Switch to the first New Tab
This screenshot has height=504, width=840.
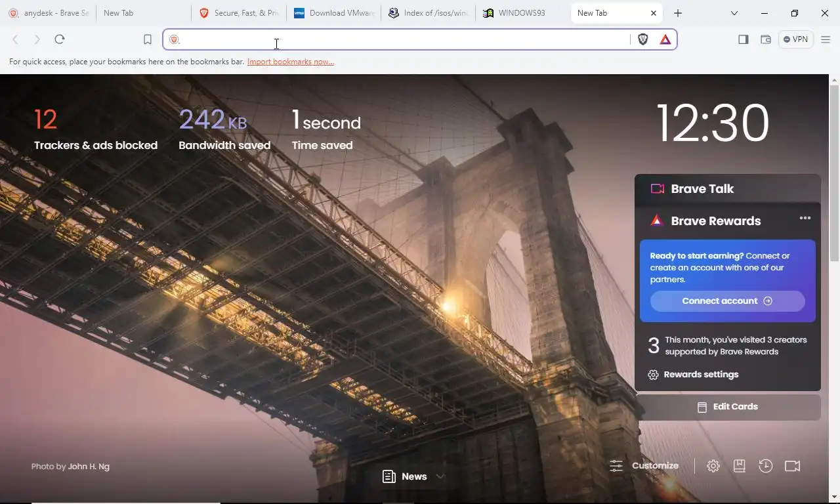(144, 13)
